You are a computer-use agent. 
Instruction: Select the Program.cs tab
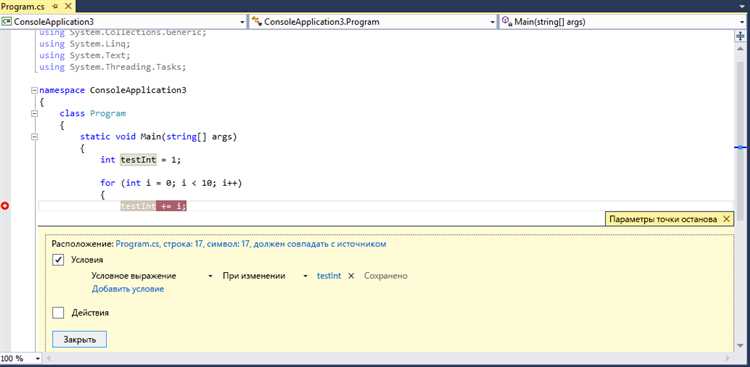(x=24, y=6)
